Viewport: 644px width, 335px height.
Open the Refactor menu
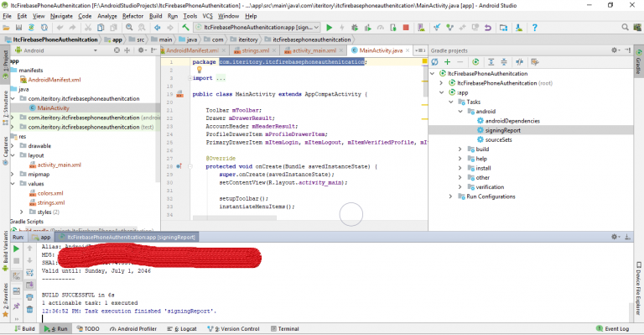[132, 16]
